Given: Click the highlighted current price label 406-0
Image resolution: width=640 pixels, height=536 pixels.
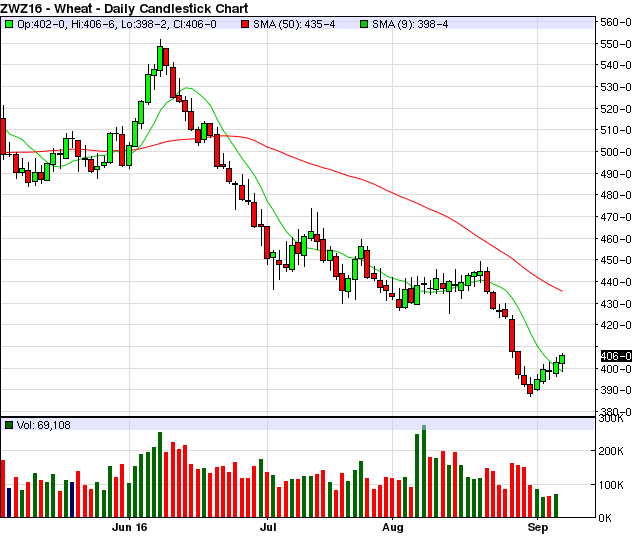Looking at the screenshot, I should (616, 356).
